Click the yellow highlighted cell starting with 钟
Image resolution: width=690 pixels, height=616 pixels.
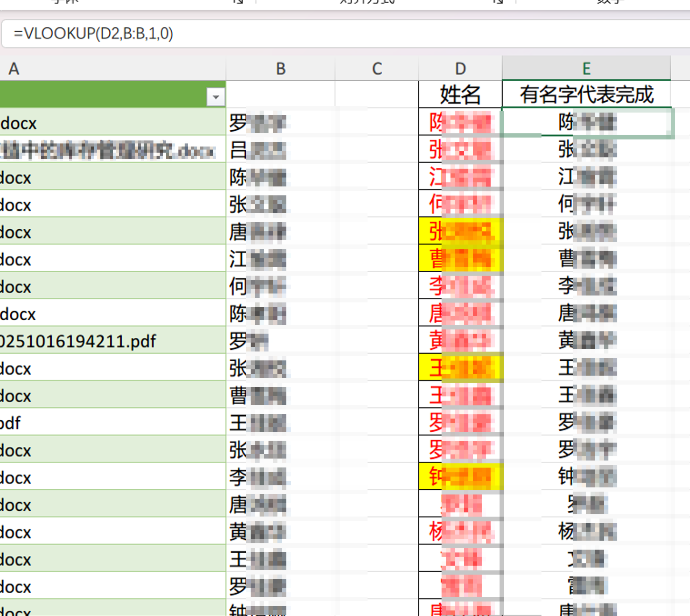coord(460,476)
